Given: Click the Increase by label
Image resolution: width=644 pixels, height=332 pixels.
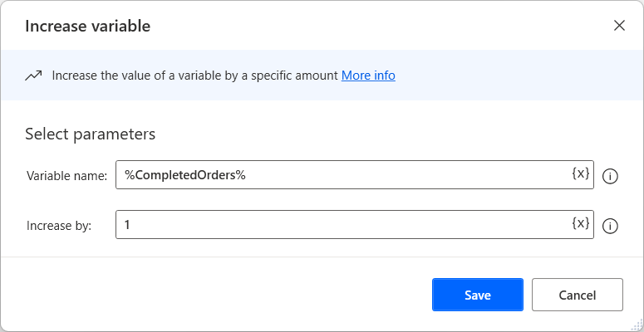Looking at the screenshot, I should [59, 226].
